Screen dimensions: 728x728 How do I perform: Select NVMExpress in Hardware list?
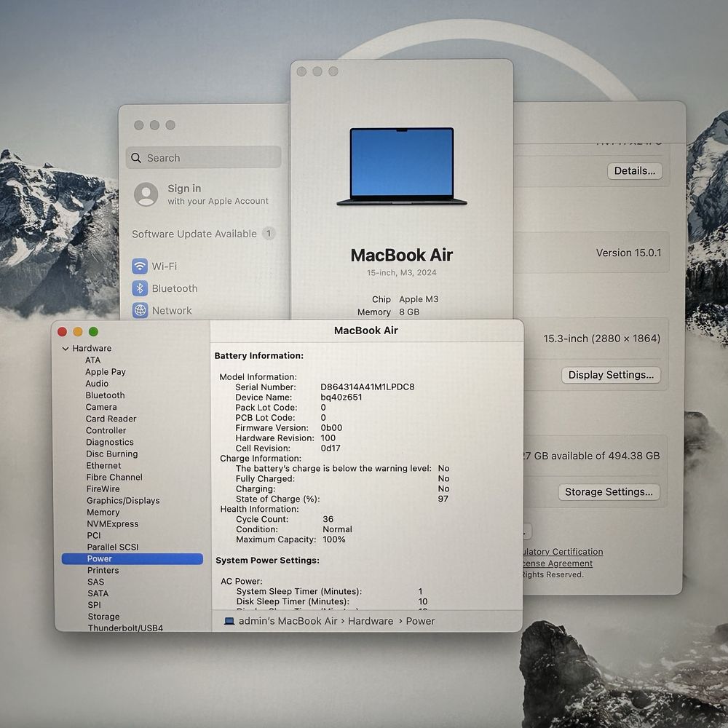click(x=113, y=523)
